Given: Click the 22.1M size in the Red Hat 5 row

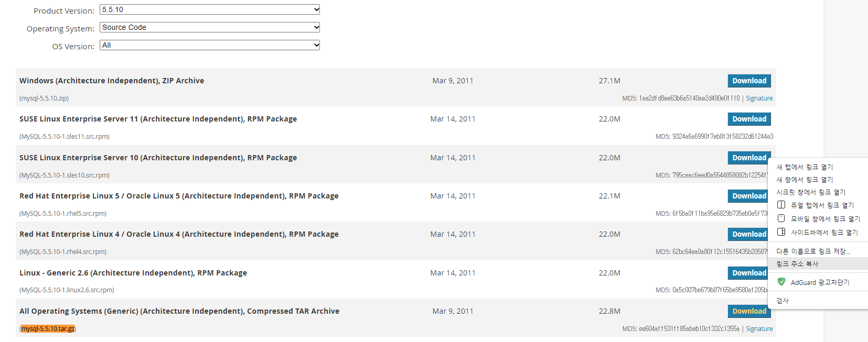Looking at the screenshot, I should click(609, 196).
